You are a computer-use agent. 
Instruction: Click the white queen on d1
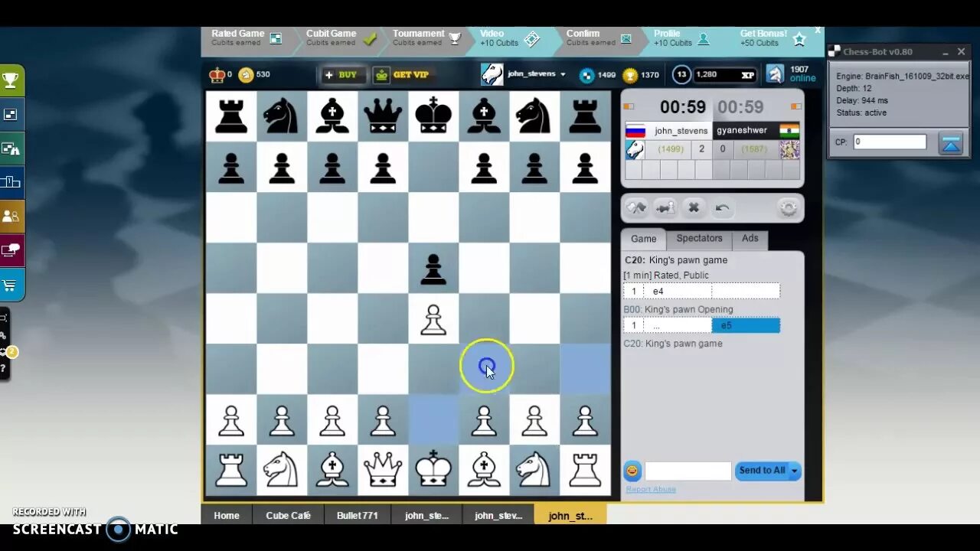383,469
